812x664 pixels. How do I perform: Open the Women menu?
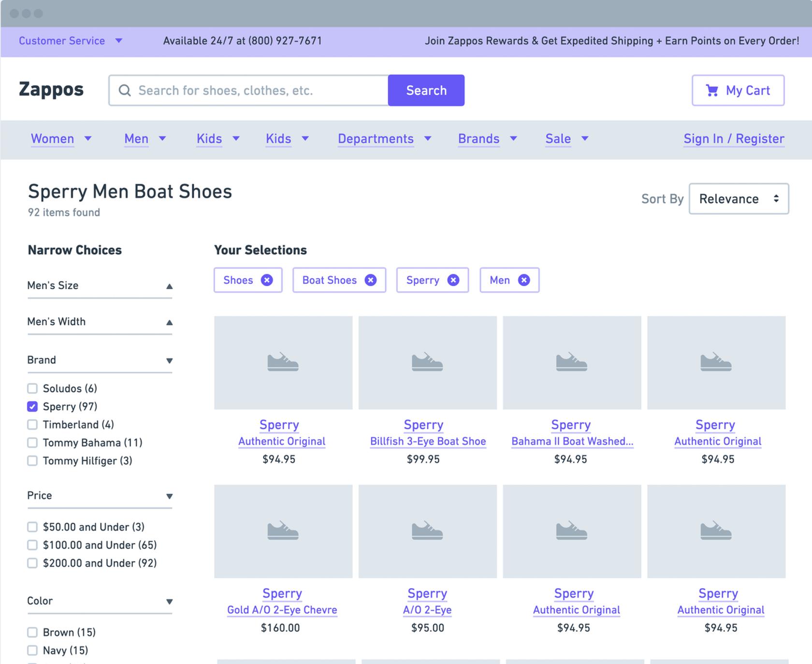click(61, 139)
